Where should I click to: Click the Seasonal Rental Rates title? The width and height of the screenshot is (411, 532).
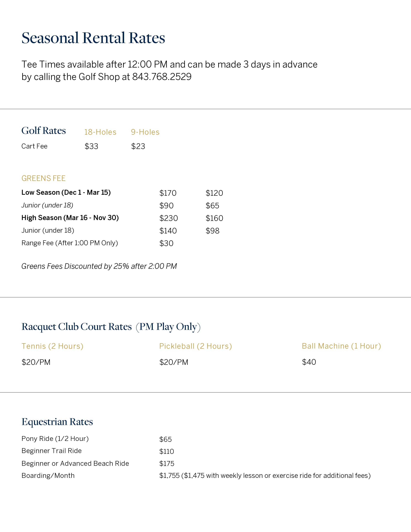coord(93,38)
